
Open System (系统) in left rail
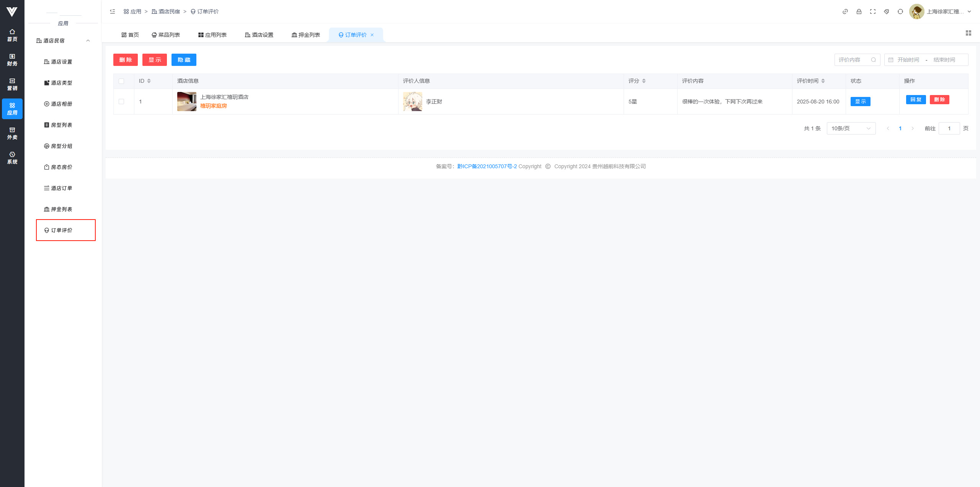tap(12, 158)
